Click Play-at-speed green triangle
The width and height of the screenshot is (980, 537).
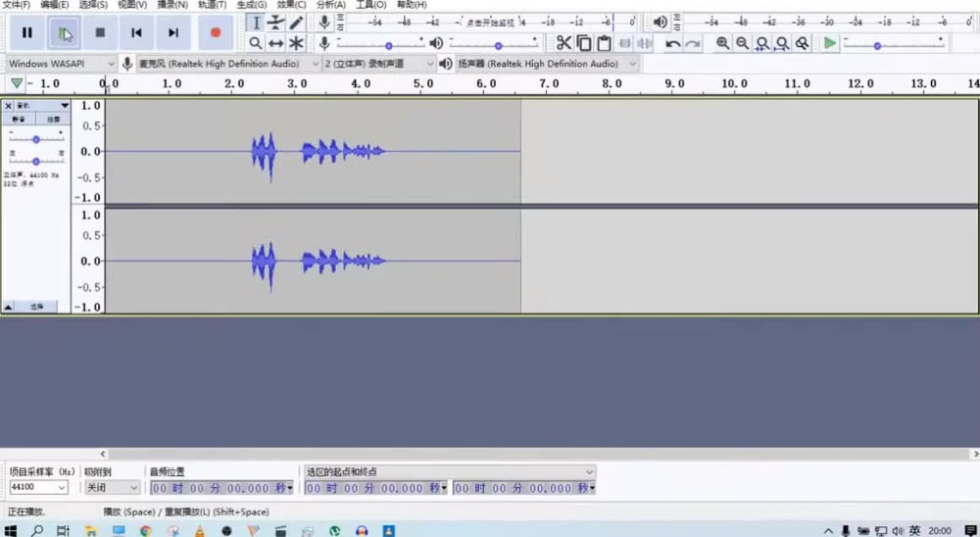point(830,43)
